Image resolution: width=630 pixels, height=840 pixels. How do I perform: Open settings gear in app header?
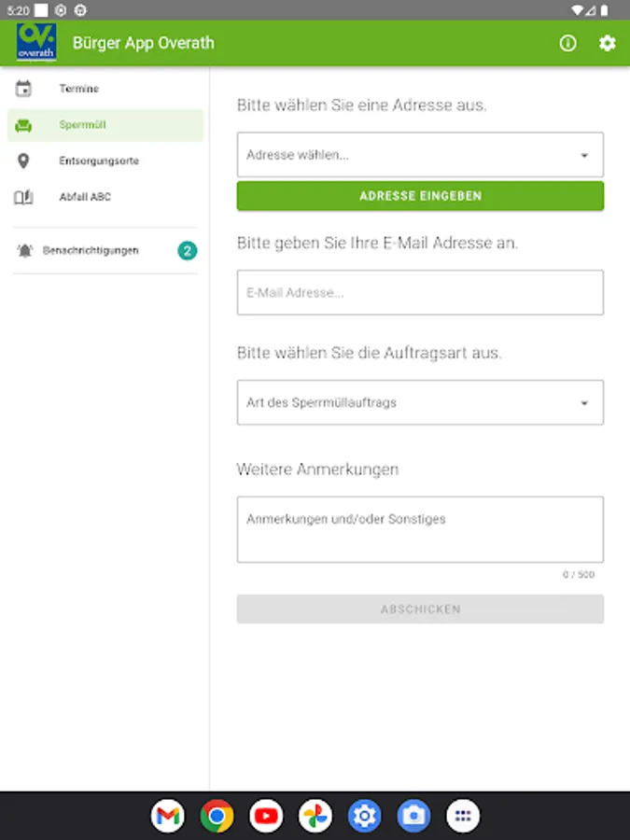tap(608, 43)
